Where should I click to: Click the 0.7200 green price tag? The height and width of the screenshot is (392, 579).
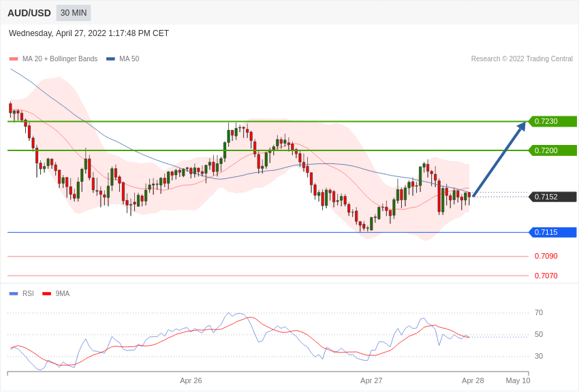tap(552, 150)
